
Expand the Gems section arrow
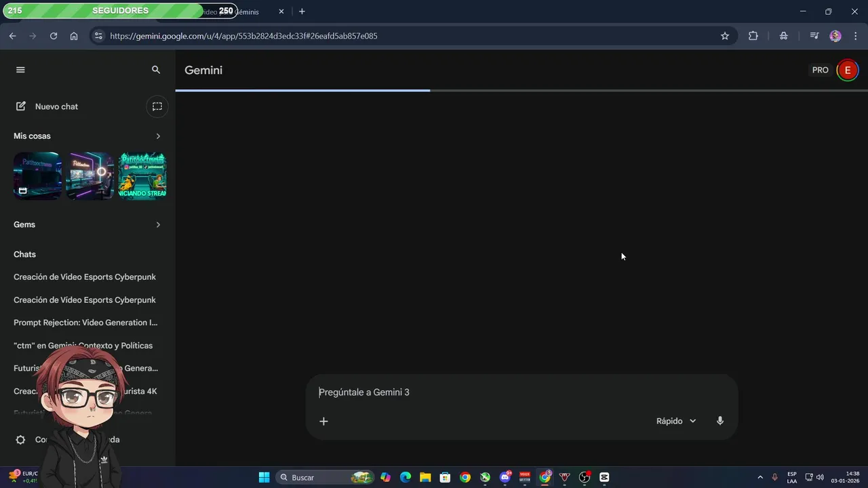158,225
